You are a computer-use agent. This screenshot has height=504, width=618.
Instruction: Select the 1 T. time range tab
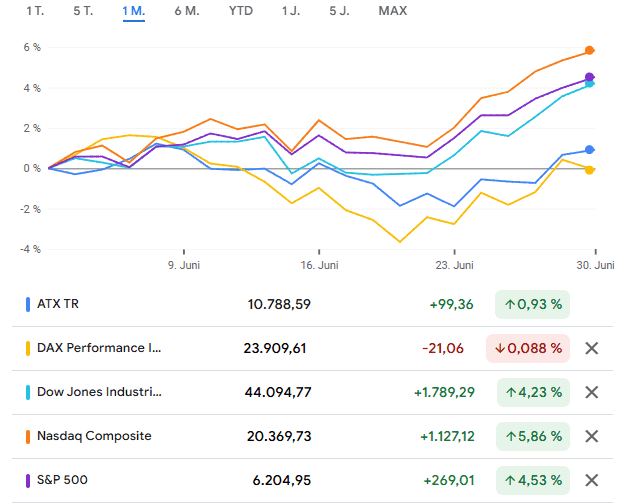click(35, 11)
